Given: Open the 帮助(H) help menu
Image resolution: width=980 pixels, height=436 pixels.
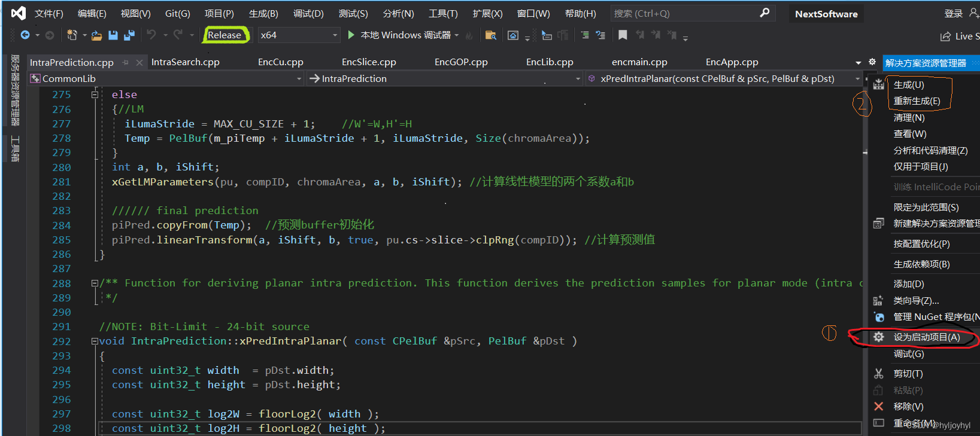Looking at the screenshot, I should [x=581, y=13].
